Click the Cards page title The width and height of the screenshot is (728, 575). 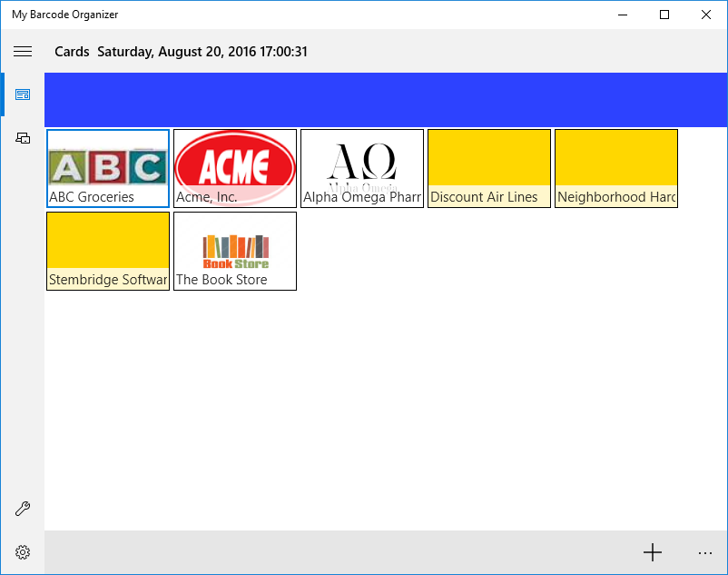point(72,52)
